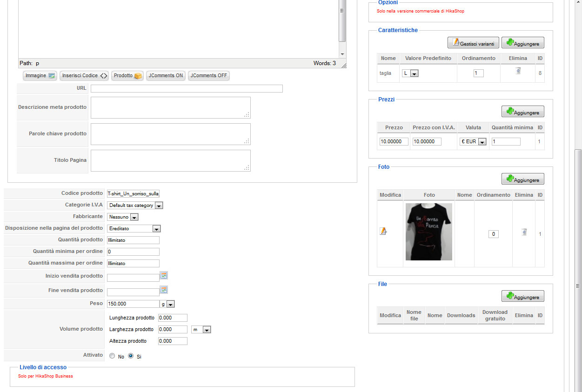This screenshot has width=582, height=392.
Task: Click the Prezzo con I.V.A. field
Action: click(427, 142)
